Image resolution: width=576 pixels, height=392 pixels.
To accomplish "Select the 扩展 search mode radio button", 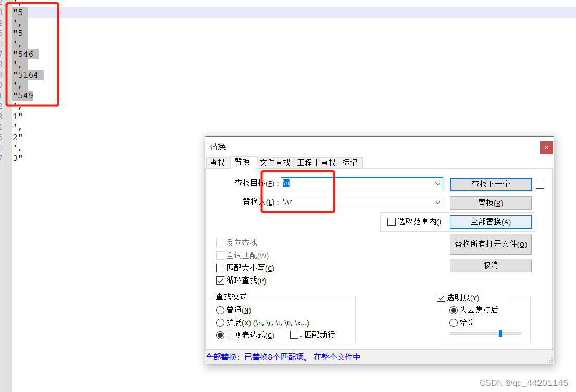I will 220,322.
